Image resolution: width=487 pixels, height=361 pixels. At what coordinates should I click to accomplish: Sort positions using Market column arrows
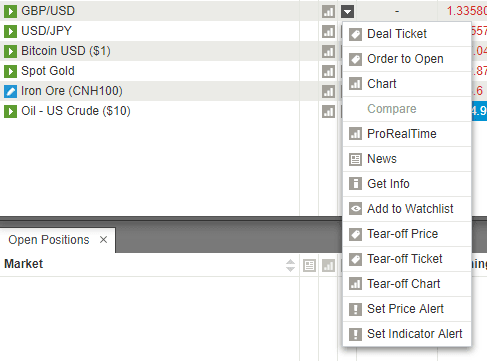(x=290, y=265)
